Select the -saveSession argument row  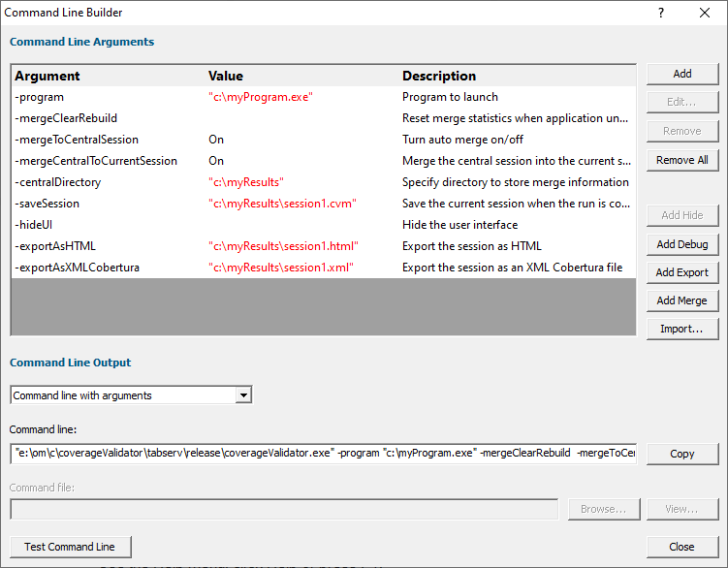click(x=323, y=204)
